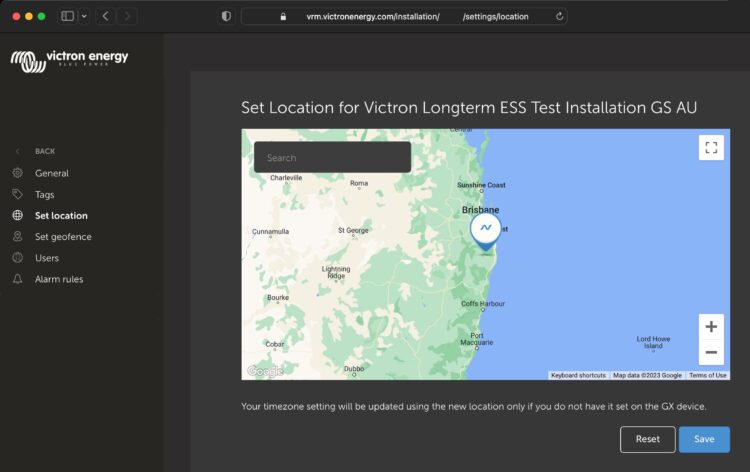
Task: Click Cunnamulla label on map
Action: [270, 231]
